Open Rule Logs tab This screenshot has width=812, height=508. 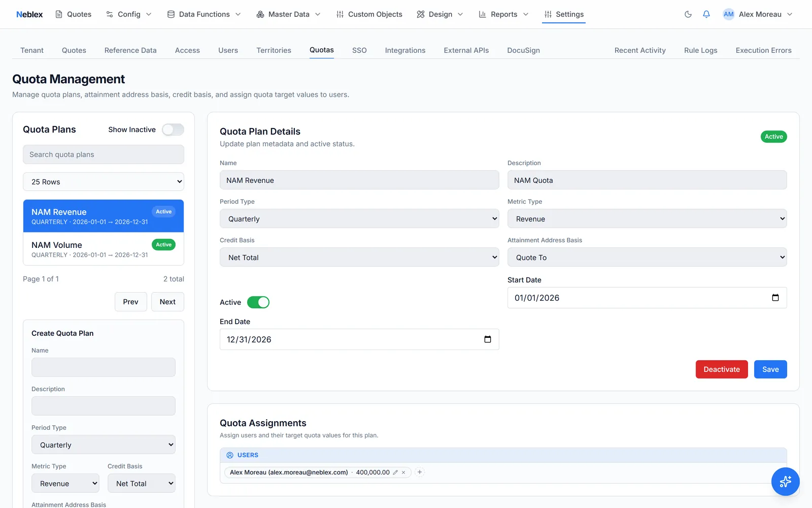[x=700, y=50]
